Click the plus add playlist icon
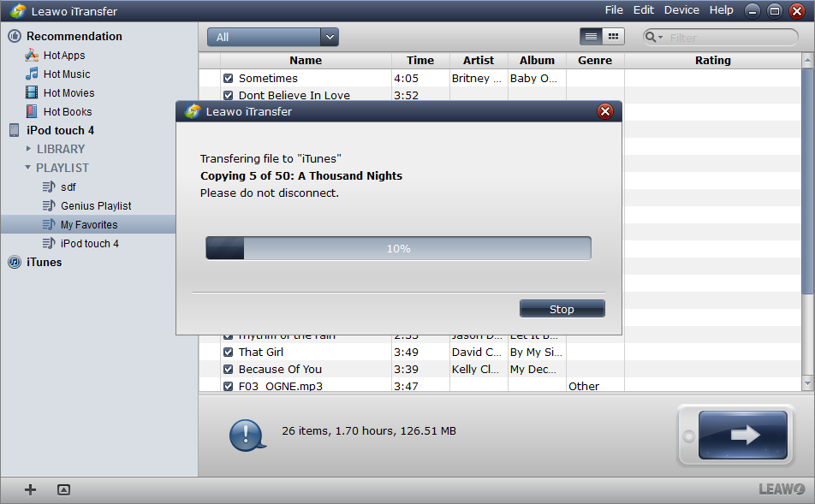The image size is (815, 504). [x=30, y=489]
